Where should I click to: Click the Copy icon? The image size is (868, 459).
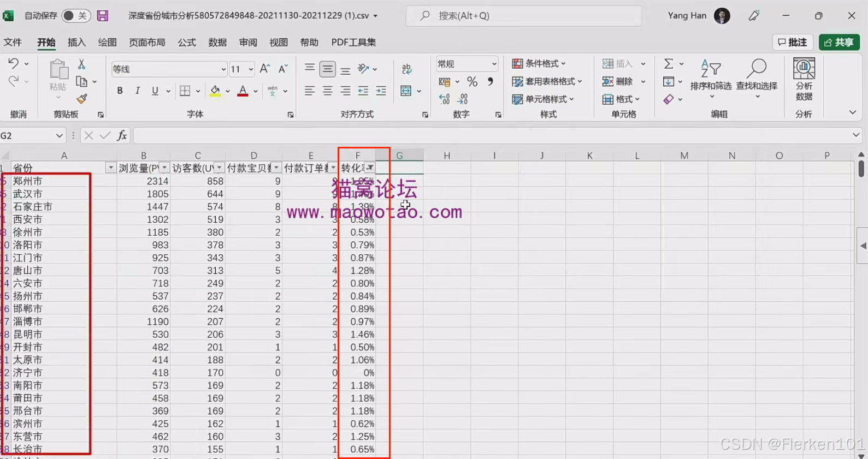81,81
